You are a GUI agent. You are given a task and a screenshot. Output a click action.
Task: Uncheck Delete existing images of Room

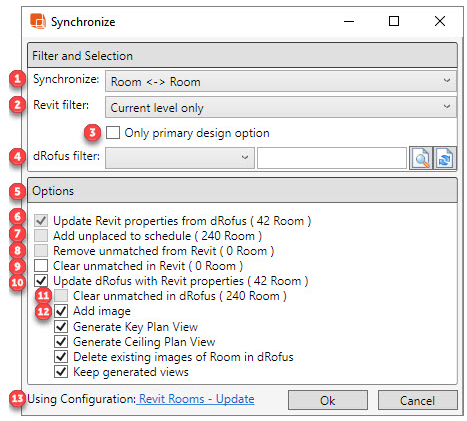click(x=61, y=357)
